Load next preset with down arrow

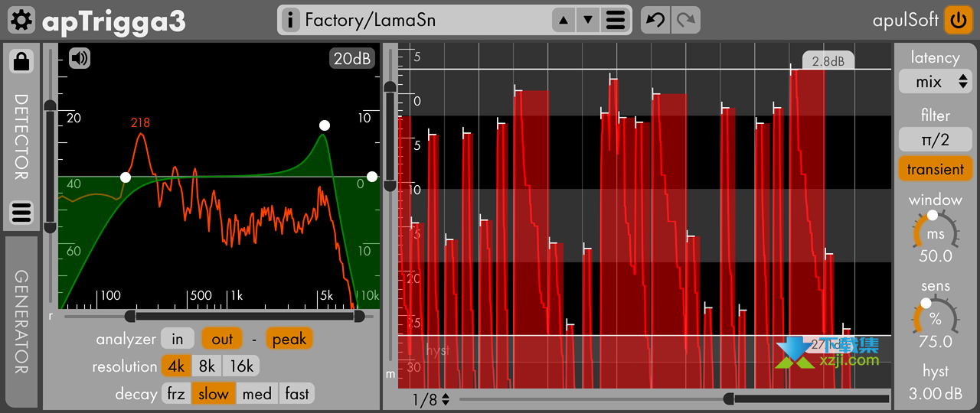pyautogui.click(x=588, y=20)
